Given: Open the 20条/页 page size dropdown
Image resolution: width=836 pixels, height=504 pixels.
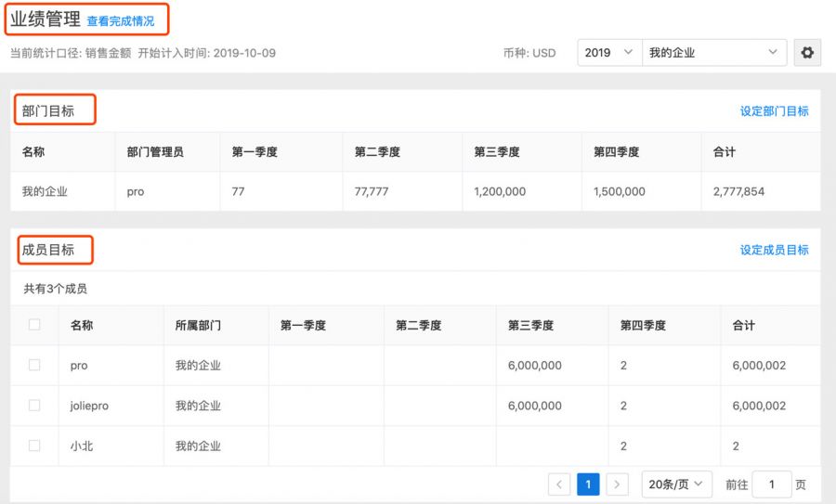Looking at the screenshot, I should coord(676,485).
